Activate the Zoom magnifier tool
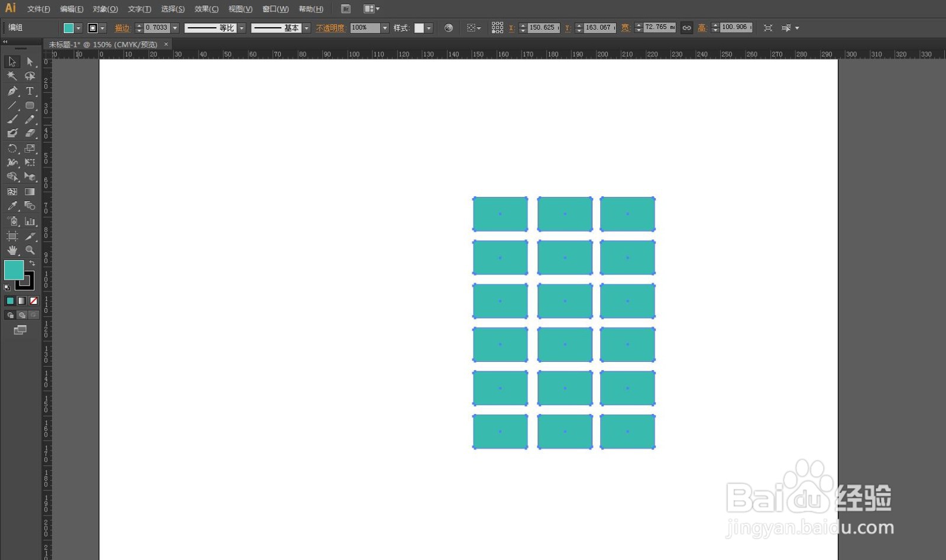This screenshot has width=946, height=560. [30, 250]
